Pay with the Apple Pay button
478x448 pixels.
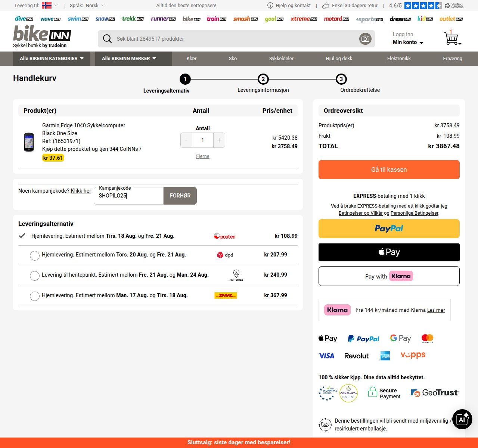point(389,252)
